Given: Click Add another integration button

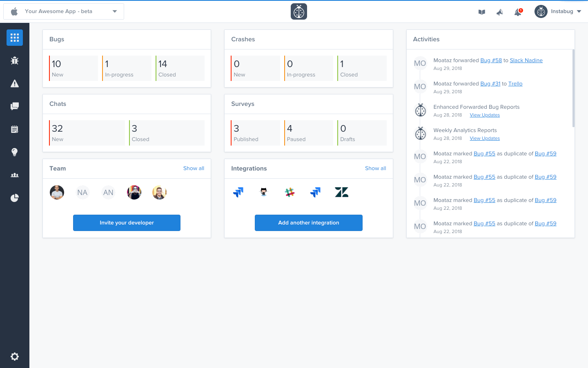Looking at the screenshot, I should click(x=309, y=223).
